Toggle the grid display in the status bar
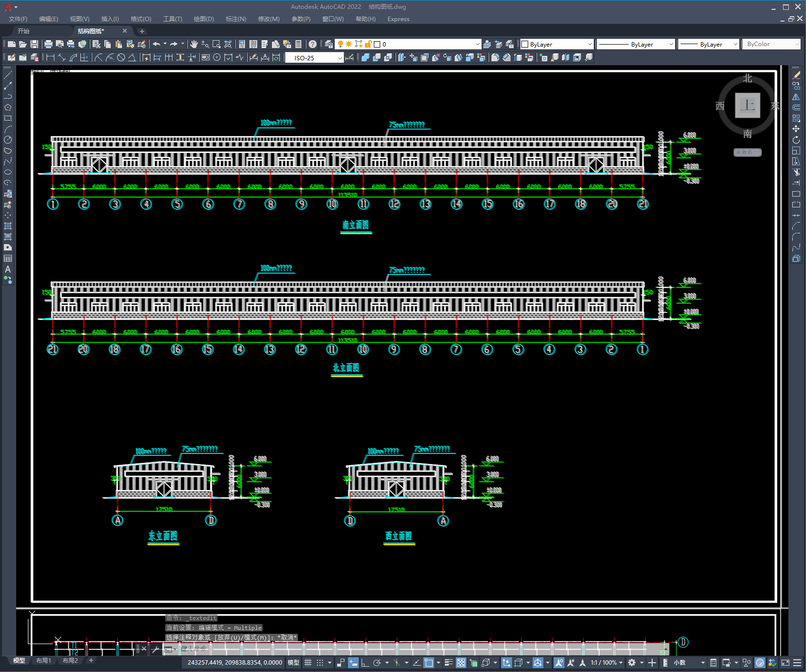Viewport: 806px width, 672px height. tap(308, 663)
